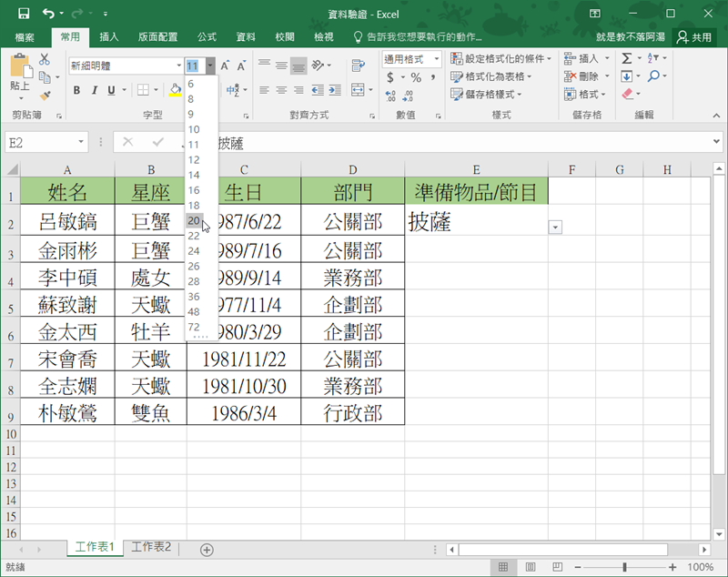This screenshot has width=728, height=577.
Task: Click the 共用 share button
Action: [x=694, y=37]
